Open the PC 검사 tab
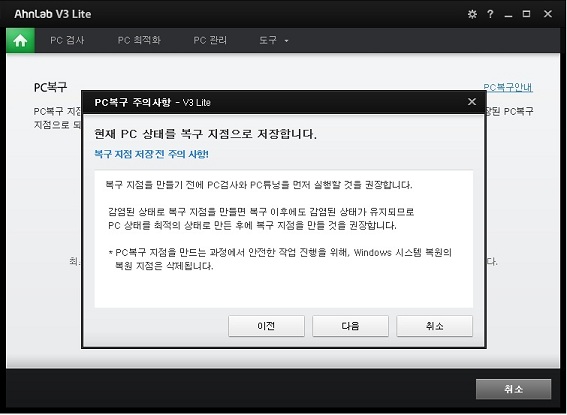This screenshot has height=415, width=567. click(67, 40)
